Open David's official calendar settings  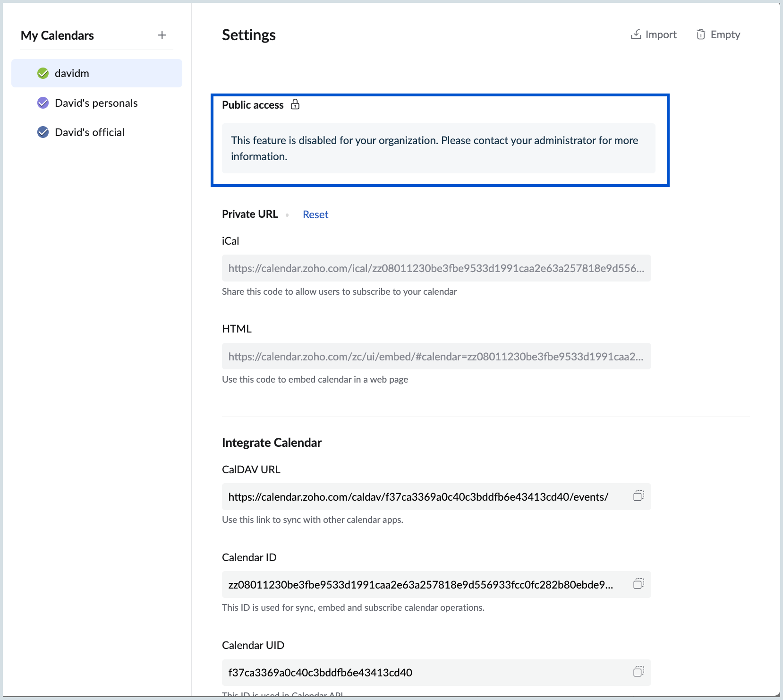point(90,132)
